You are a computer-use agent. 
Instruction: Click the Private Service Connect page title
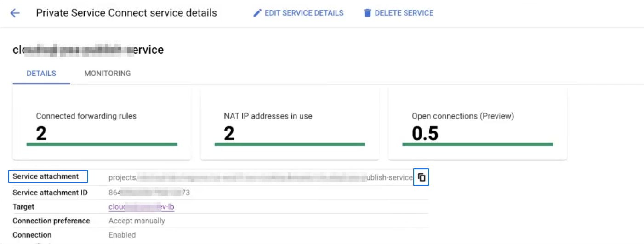click(x=126, y=13)
